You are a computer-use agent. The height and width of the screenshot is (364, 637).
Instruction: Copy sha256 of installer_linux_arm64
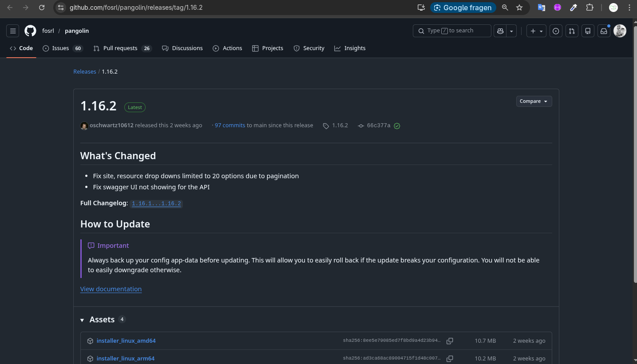click(450, 358)
